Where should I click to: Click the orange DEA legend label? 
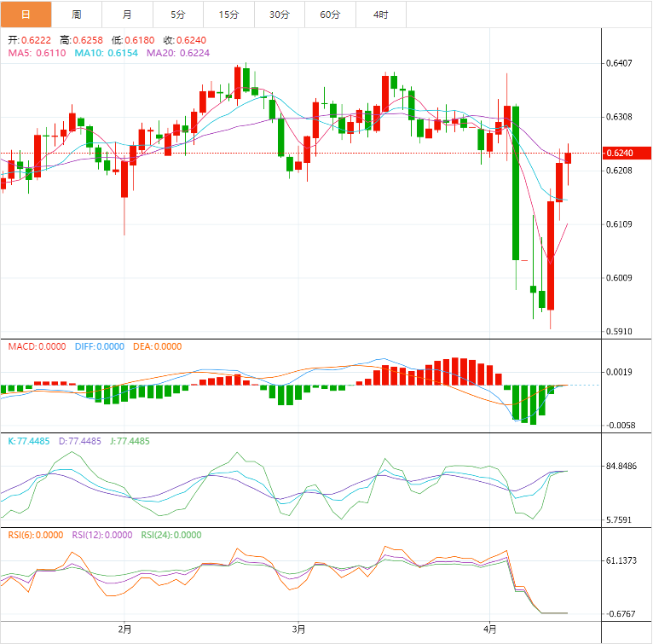(157, 346)
